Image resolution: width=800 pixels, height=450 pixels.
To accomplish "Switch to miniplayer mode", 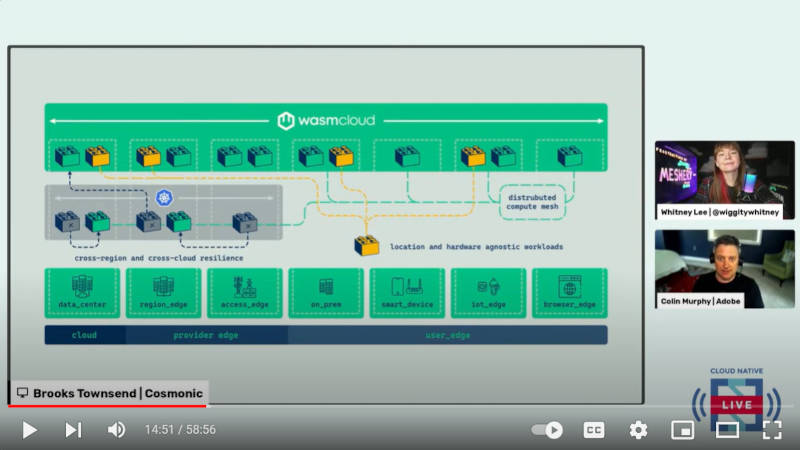I will pos(682,430).
